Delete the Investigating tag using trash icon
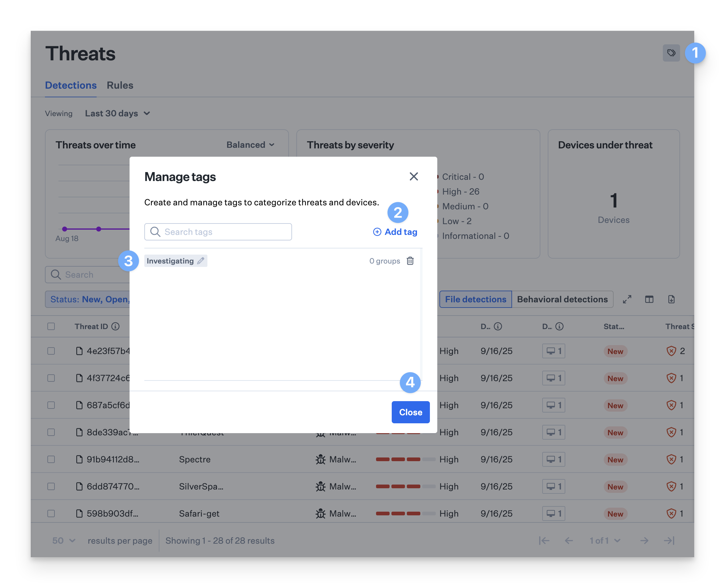The height and width of the screenshot is (588, 725). tap(410, 261)
